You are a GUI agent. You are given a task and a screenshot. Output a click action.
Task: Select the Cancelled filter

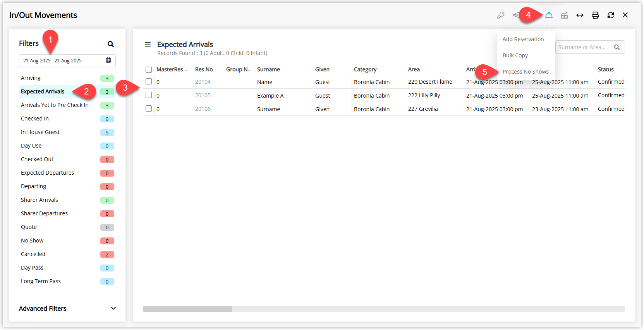[67, 254]
